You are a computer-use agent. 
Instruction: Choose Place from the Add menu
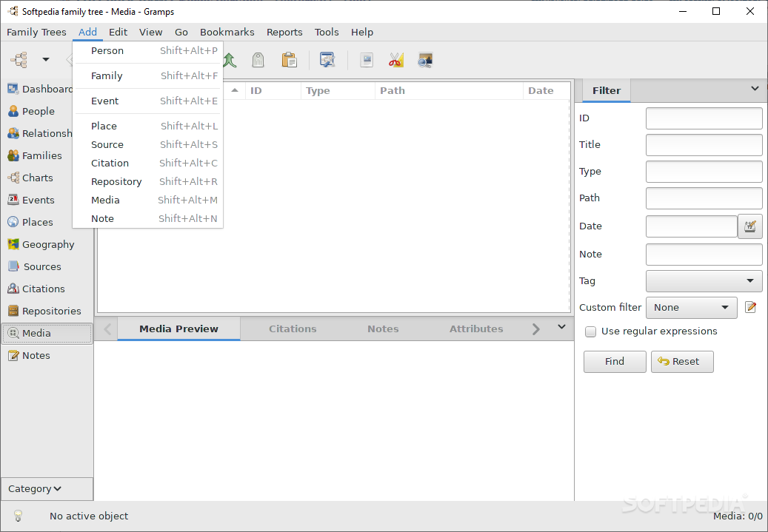[148, 127]
